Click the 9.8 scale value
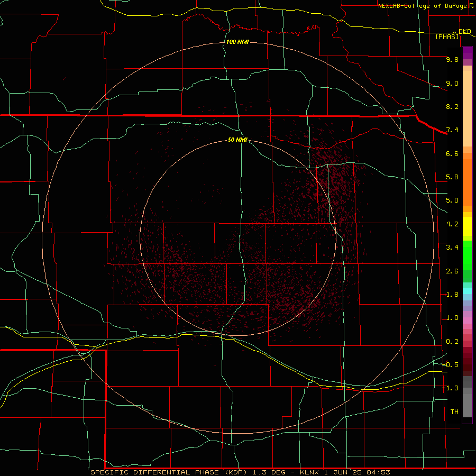Screen dimensions: 476x476 point(452,59)
